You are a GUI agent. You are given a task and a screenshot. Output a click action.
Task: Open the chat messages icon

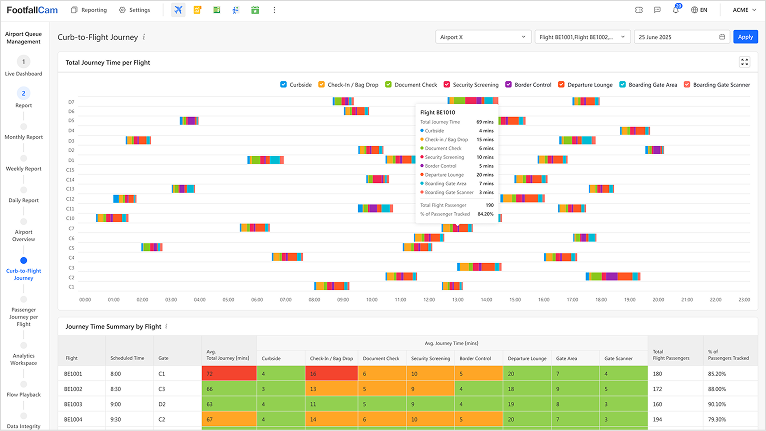pyautogui.click(x=657, y=10)
